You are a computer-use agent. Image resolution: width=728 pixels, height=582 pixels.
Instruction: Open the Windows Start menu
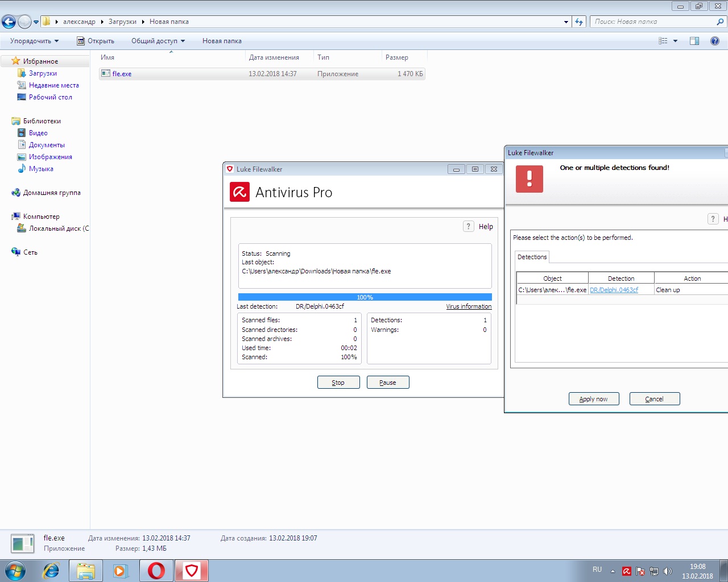pos(15,571)
